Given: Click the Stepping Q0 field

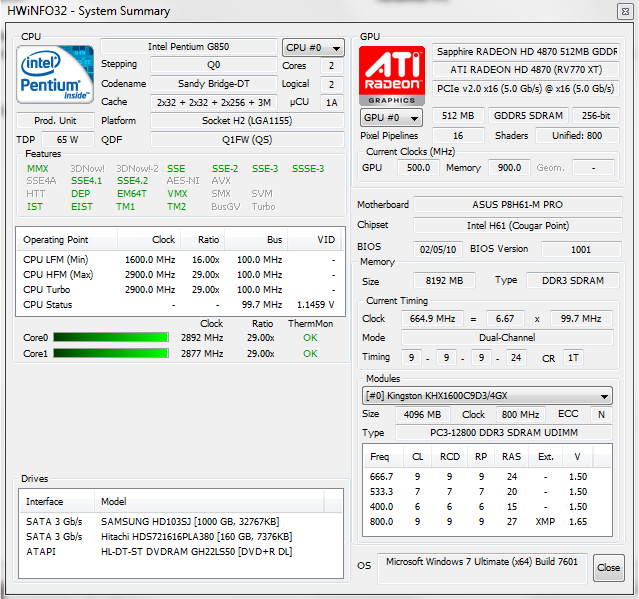Looking at the screenshot, I should 214,65.
